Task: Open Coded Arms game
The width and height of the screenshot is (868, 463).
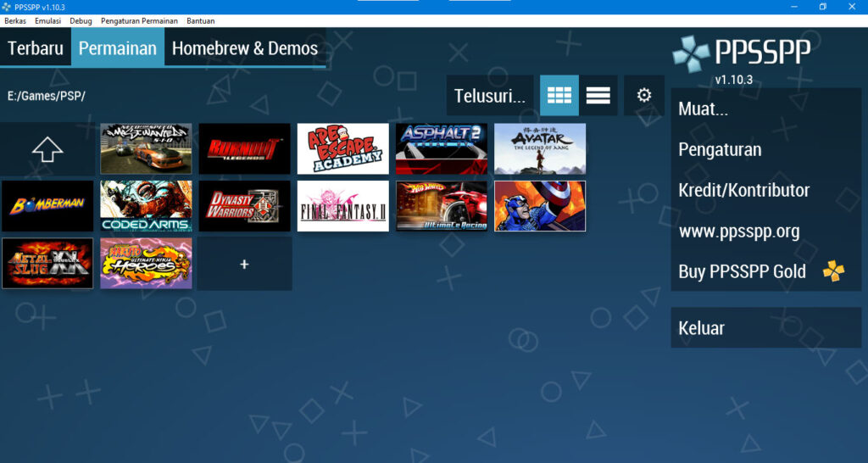Action: pos(146,206)
